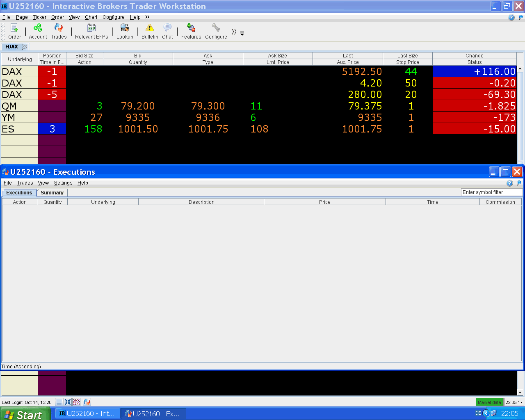Click the trades arrows status bar icon
525x420 pixels.
click(87, 402)
